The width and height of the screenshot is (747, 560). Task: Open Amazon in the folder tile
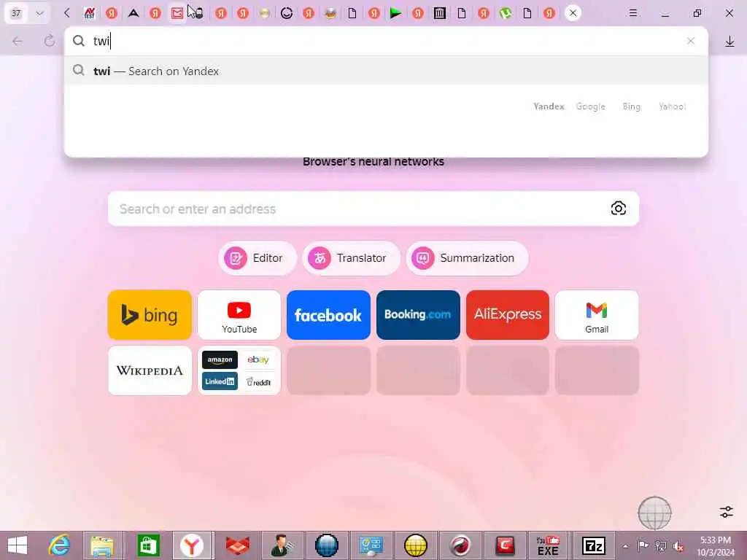click(220, 360)
